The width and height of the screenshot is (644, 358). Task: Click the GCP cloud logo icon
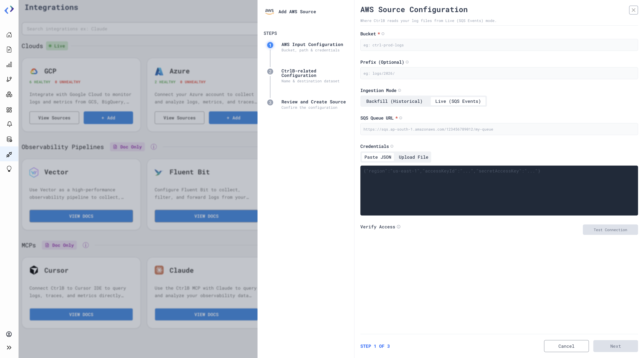(34, 71)
